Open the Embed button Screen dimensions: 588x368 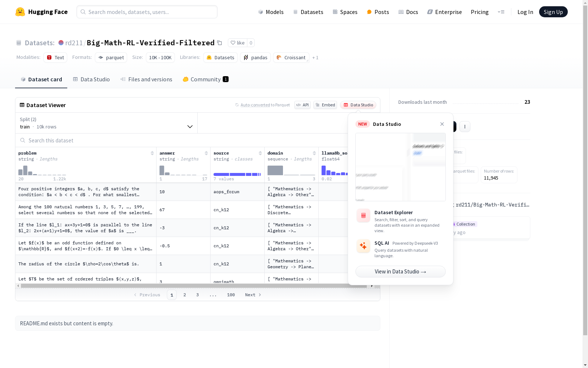point(325,105)
